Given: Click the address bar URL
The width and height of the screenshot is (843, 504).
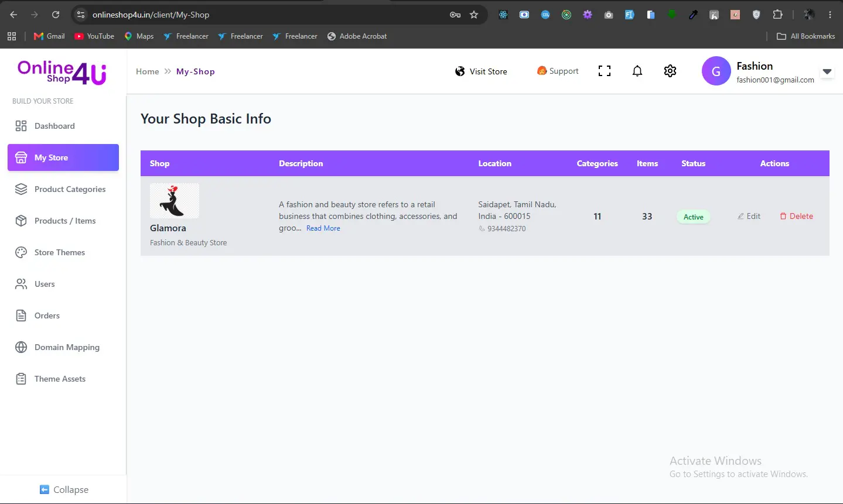Looking at the screenshot, I should click(151, 15).
